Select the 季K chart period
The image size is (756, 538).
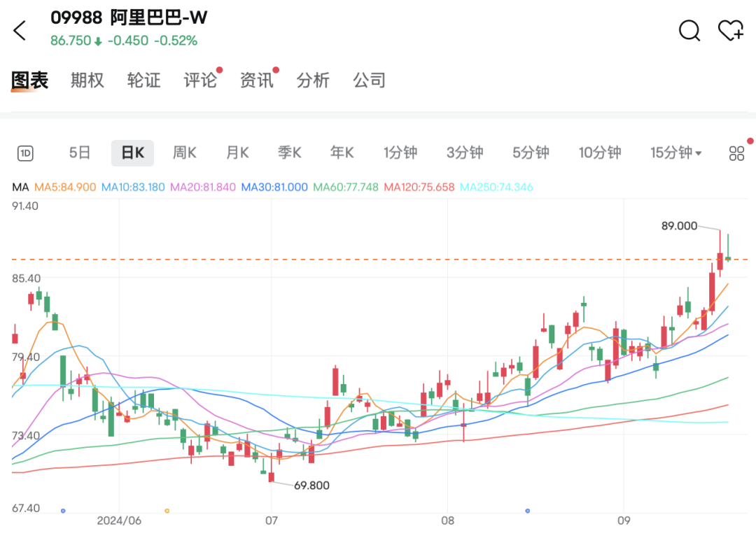289,153
